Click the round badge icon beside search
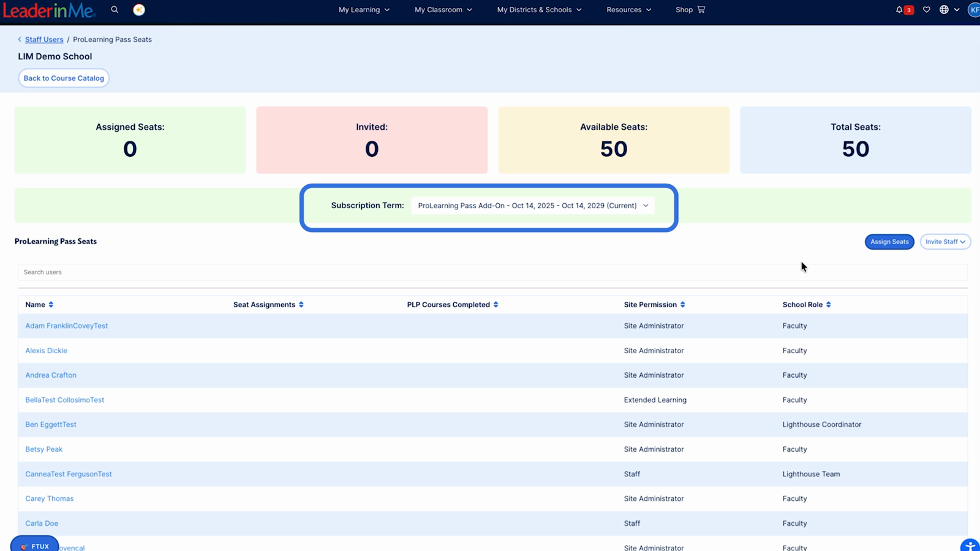The width and height of the screenshot is (980, 551). [139, 10]
